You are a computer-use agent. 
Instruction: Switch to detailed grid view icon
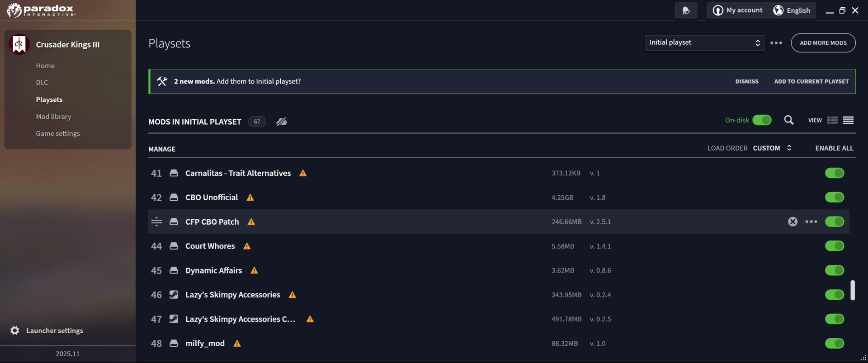(x=832, y=120)
